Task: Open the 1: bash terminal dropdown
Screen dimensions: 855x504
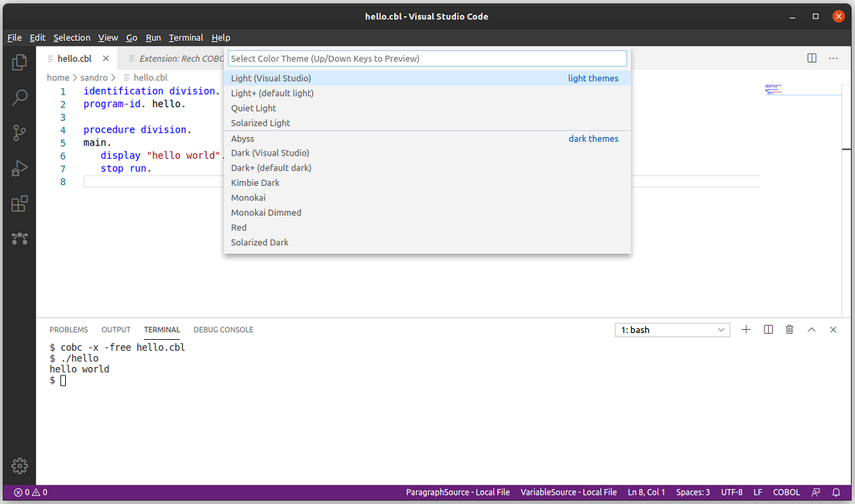Action: pyautogui.click(x=671, y=329)
